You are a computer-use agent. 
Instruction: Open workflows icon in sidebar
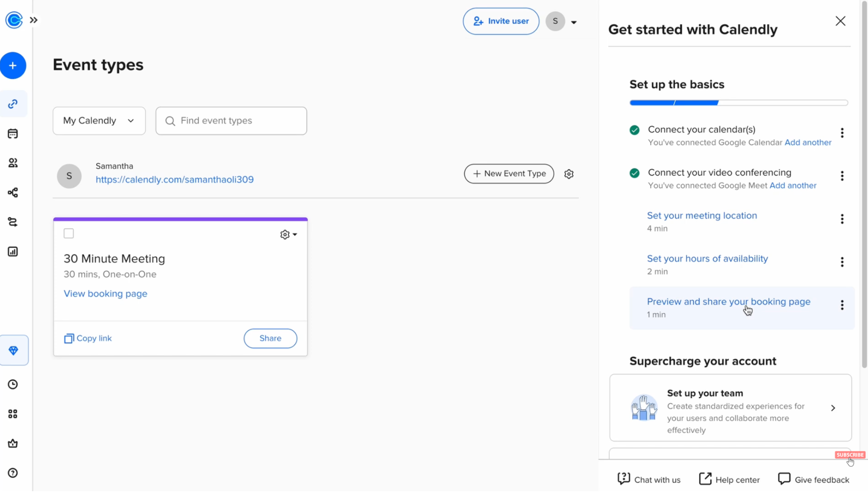coord(13,192)
